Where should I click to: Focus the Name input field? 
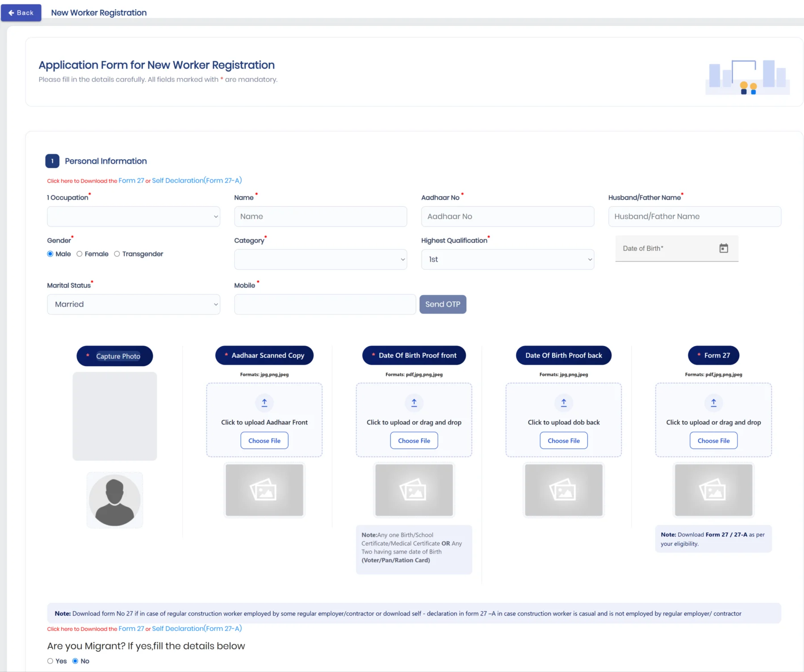point(321,216)
